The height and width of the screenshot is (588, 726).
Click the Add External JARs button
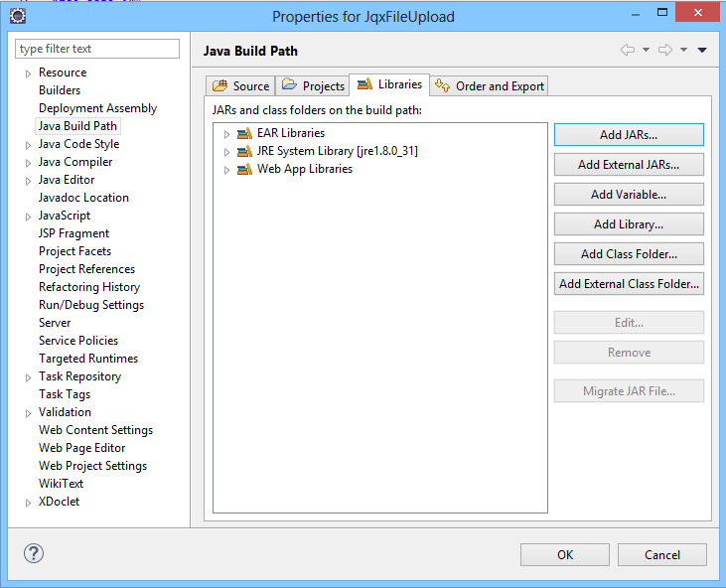coord(629,165)
